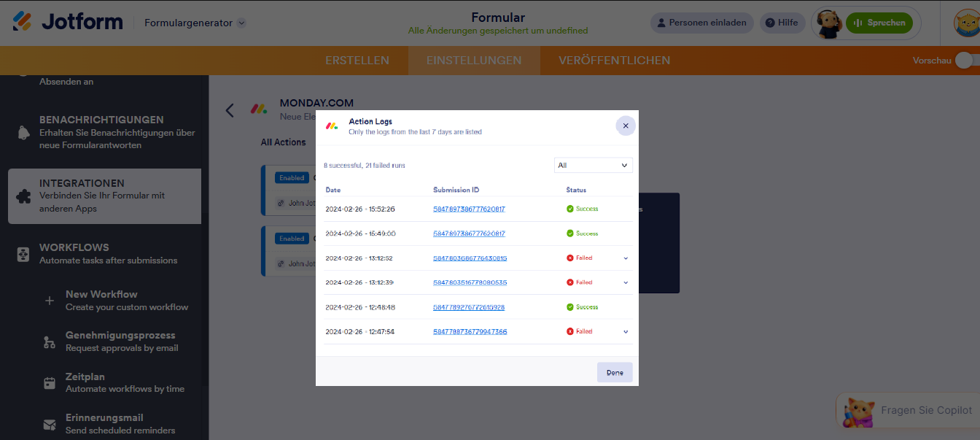The image size is (980, 440).
Task: Open WORKFLOWS in the sidebar
Action: coord(108,253)
